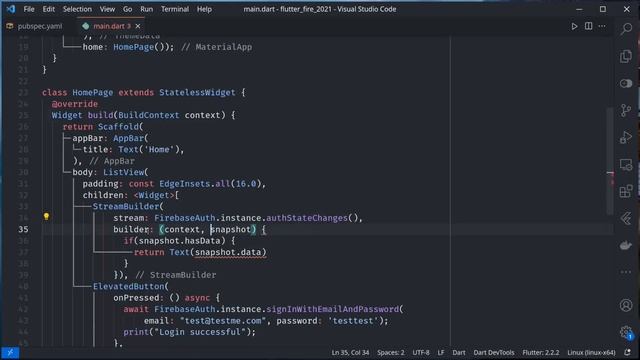Viewport: 640px width, 360px height.
Task: Open the Docker whale icon
Action: click(x=626, y=245)
